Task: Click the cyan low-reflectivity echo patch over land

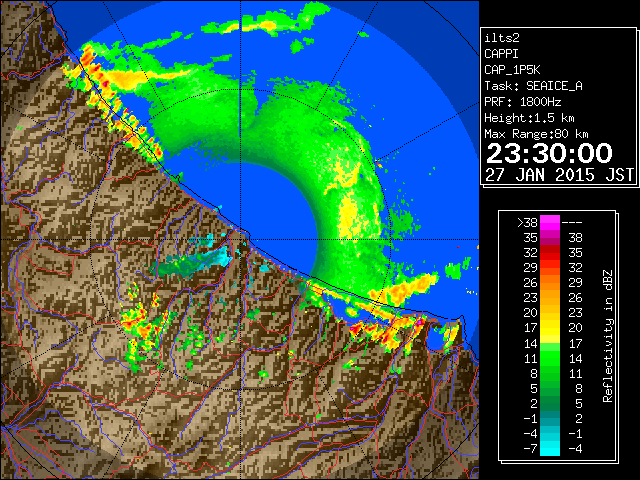Action: 196,261
